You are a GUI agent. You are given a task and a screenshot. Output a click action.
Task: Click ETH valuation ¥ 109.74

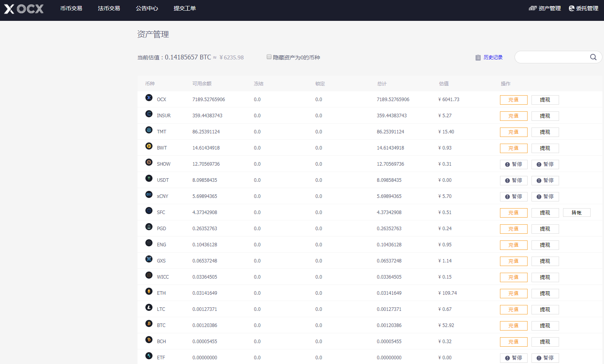[x=447, y=293]
